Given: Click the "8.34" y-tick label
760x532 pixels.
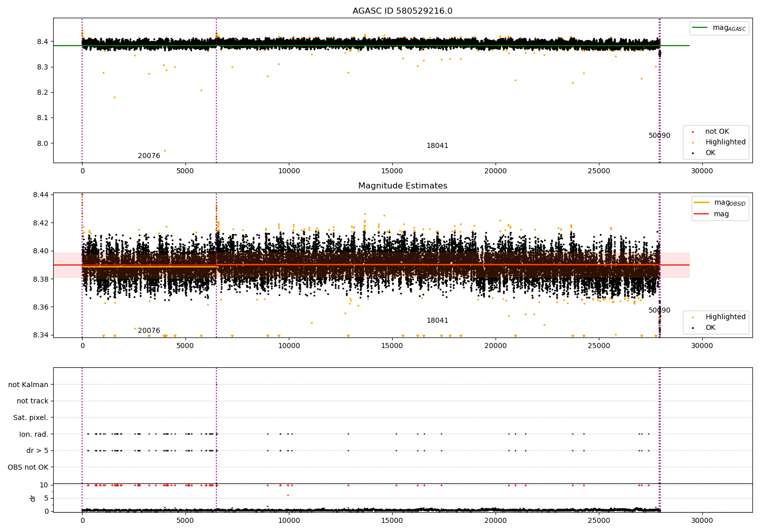Looking at the screenshot, I should (41, 335).
